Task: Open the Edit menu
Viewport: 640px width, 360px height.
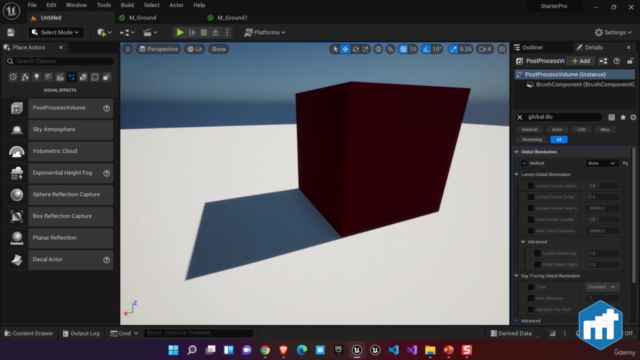Action: [x=51, y=5]
